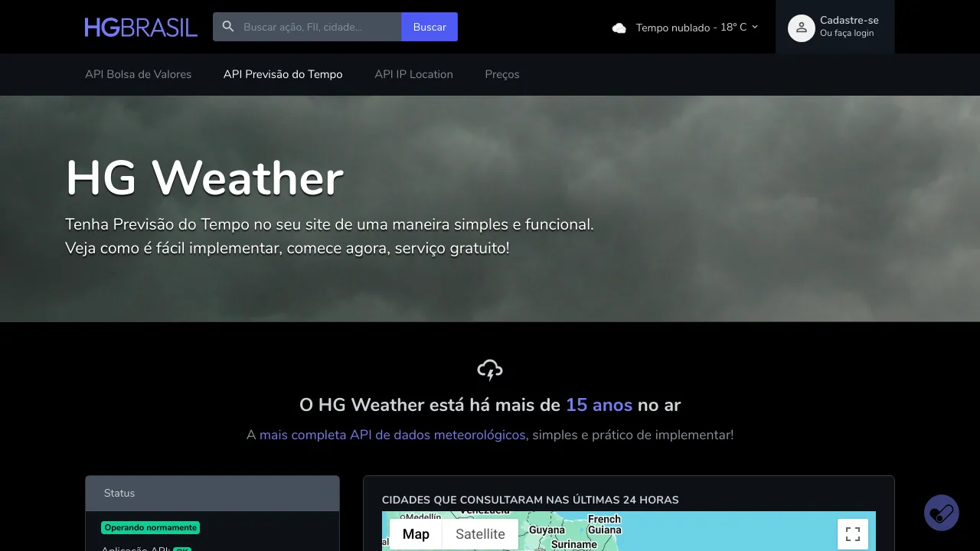
Task: Open API IP Location menu
Action: [413, 74]
